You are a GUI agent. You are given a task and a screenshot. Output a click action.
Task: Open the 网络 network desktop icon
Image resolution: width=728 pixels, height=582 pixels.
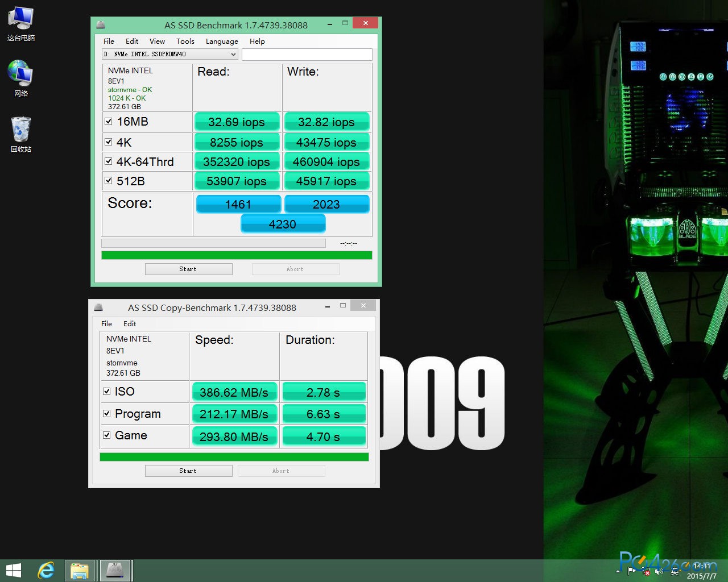[21, 78]
